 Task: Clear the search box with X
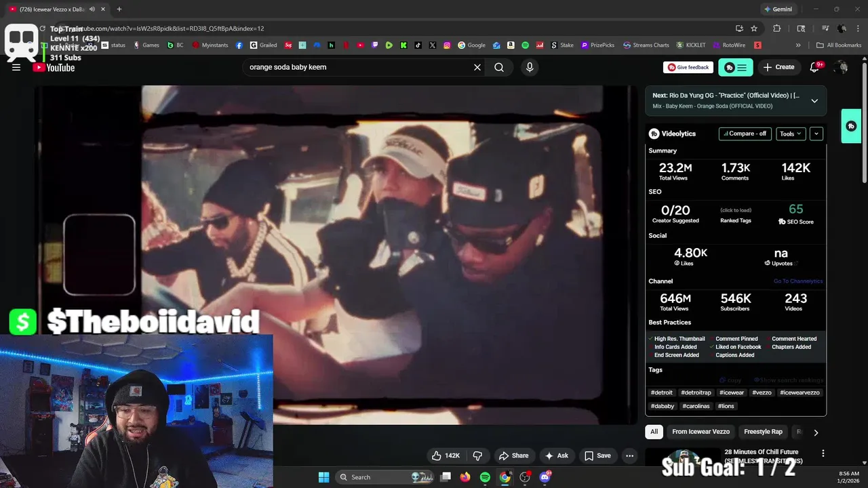point(477,67)
